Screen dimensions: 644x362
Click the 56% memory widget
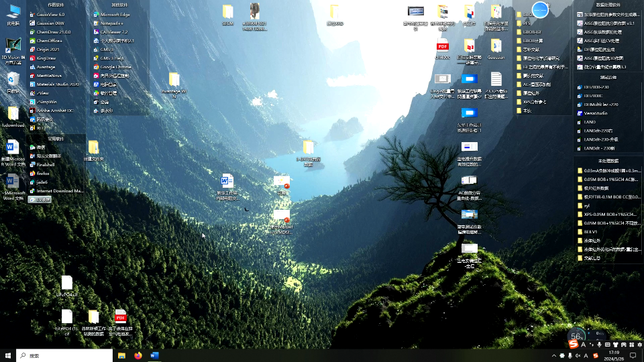576,336
